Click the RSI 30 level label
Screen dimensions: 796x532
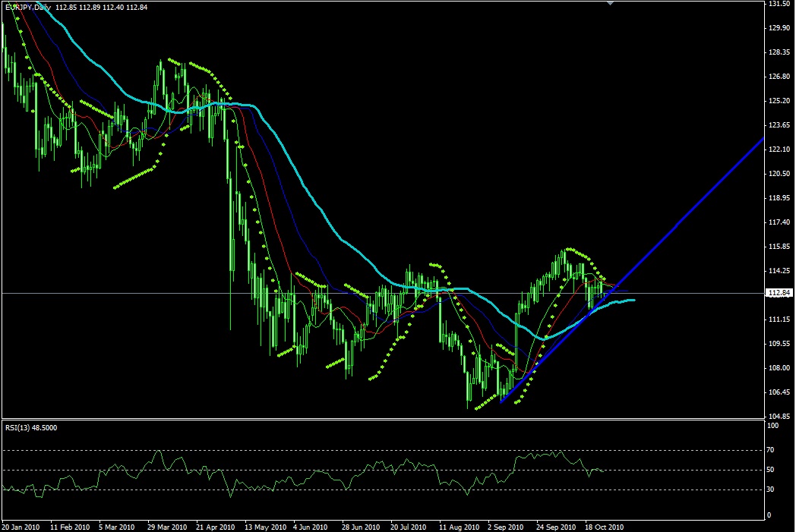click(x=771, y=490)
